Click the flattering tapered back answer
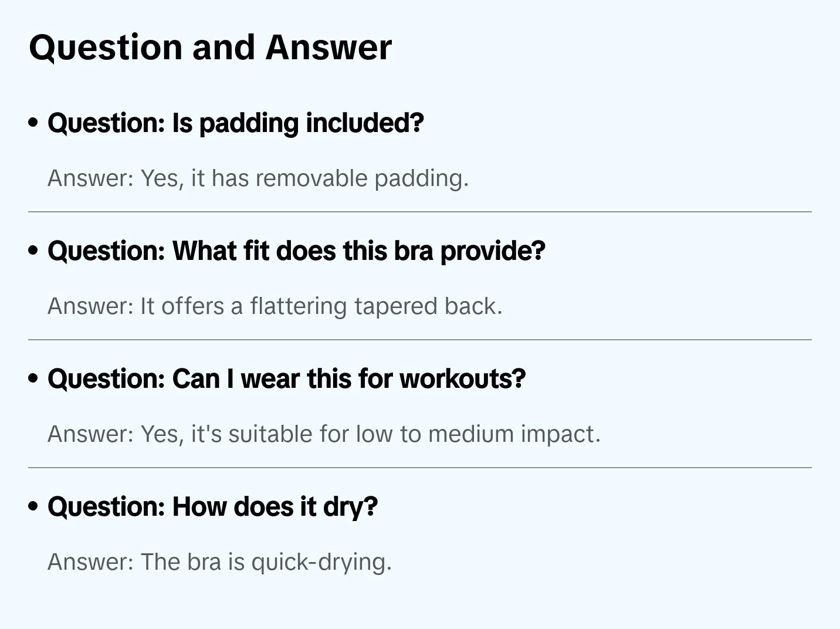The height and width of the screenshot is (629, 840). pos(275,306)
